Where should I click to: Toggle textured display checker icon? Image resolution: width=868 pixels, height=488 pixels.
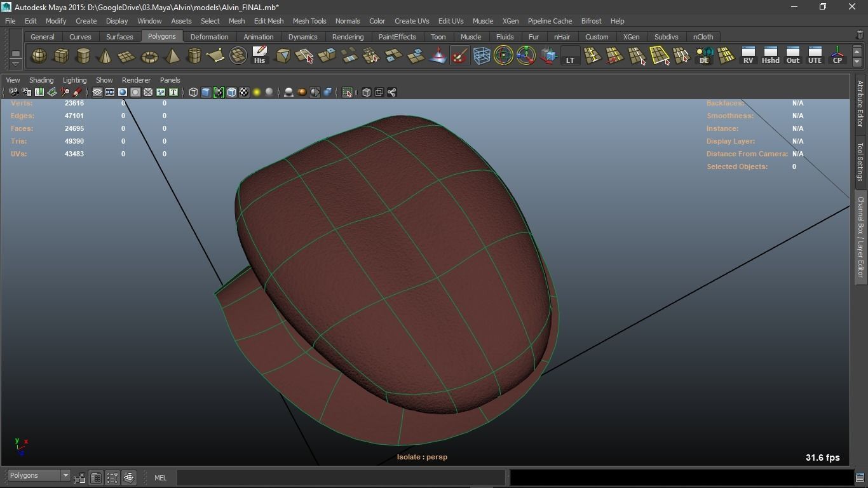click(x=244, y=92)
